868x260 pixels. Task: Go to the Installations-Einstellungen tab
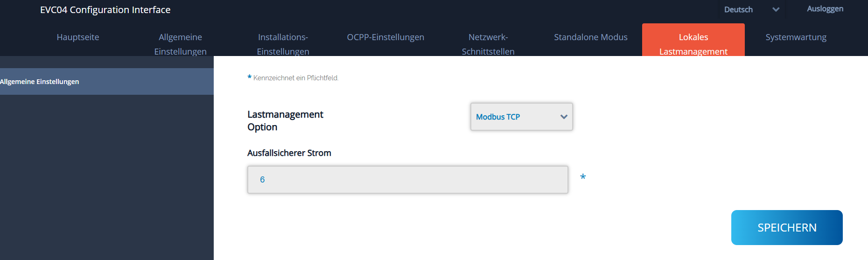point(283,44)
